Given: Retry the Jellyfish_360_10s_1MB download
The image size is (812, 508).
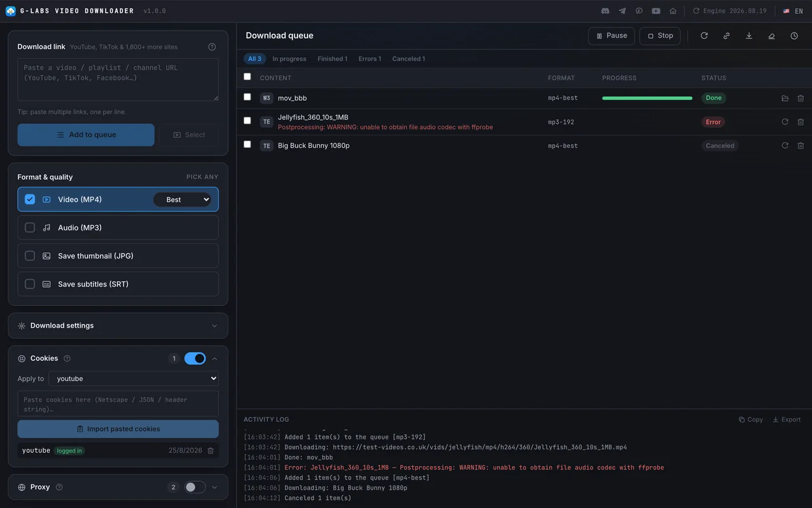Looking at the screenshot, I should 785,122.
